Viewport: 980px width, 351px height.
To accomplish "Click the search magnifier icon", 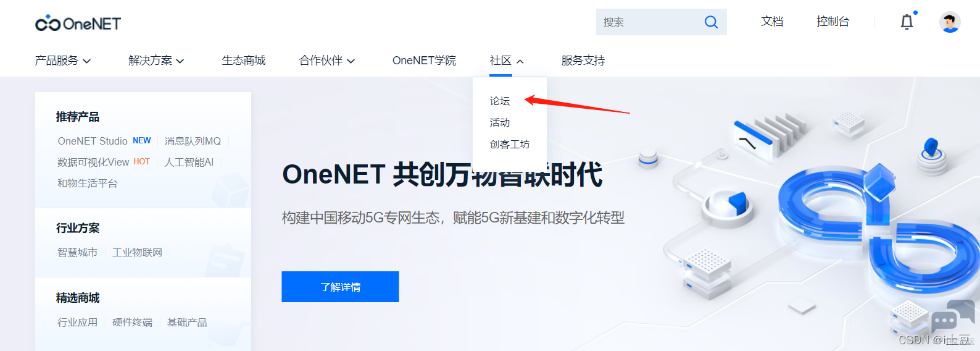I will pos(711,22).
